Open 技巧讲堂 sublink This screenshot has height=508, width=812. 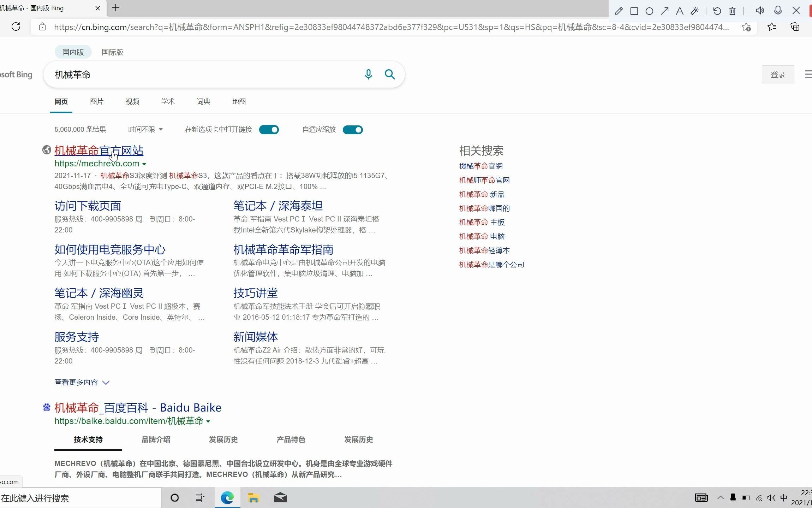(x=256, y=293)
